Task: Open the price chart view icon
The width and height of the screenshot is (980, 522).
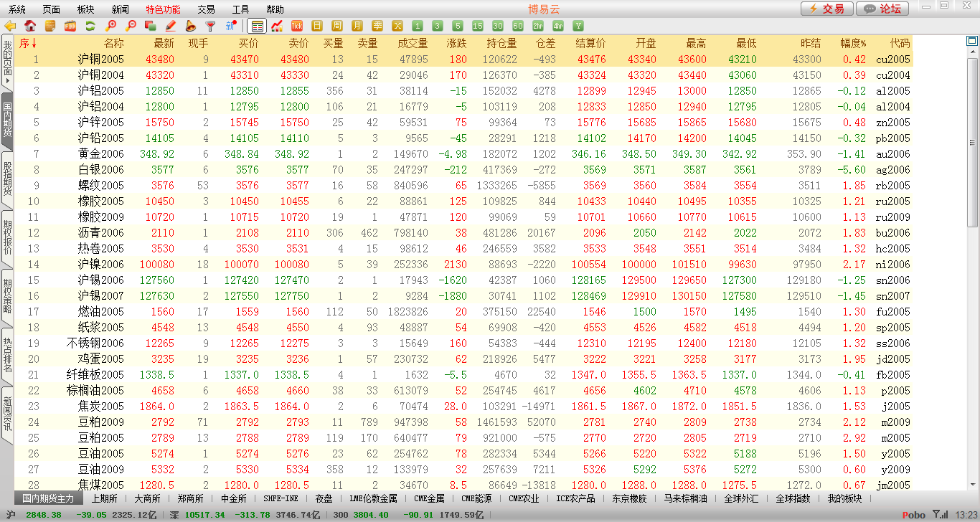Action: coord(277,26)
